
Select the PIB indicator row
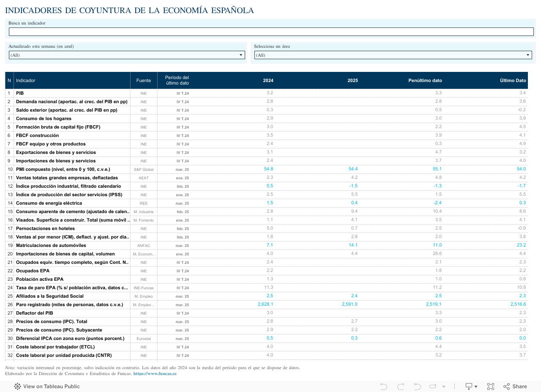pos(20,93)
